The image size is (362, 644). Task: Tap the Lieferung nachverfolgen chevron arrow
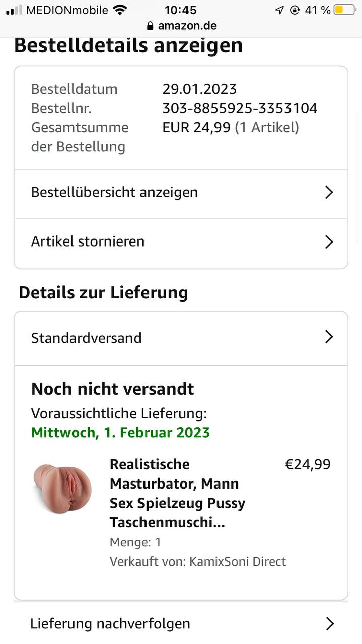coord(329,624)
